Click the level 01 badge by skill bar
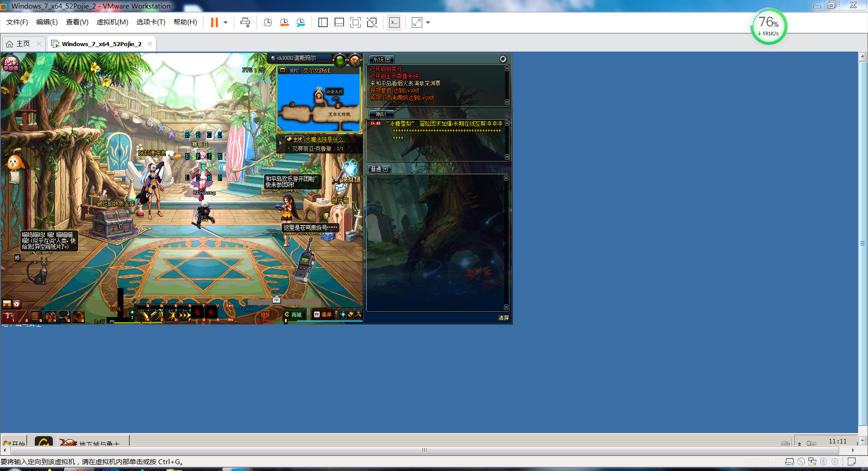This screenshot has width=868, height=471. [265, 315]
